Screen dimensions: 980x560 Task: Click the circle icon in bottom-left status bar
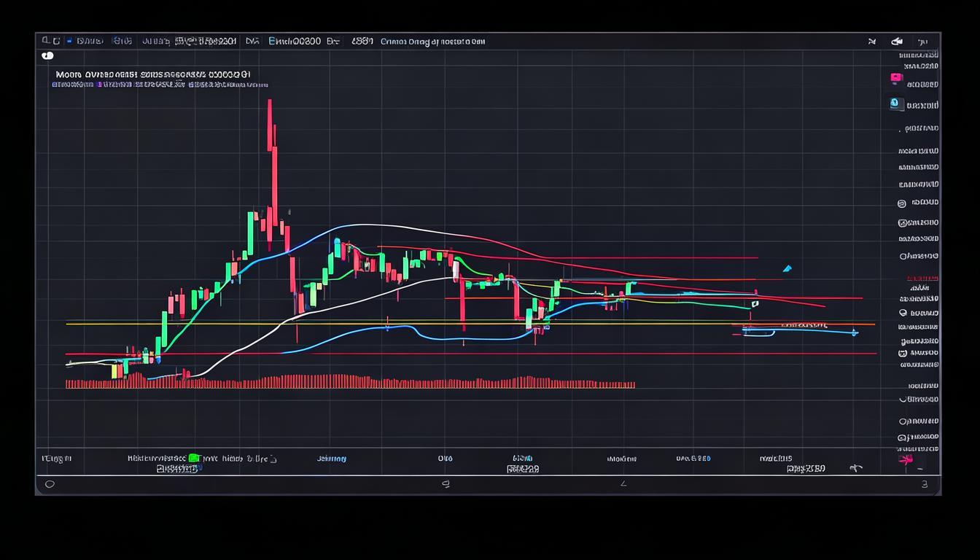coord(50,483)
